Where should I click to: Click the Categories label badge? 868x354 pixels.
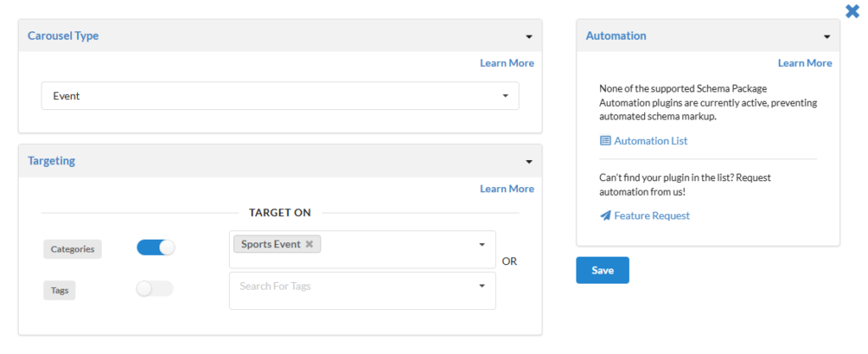(x=73, y=249)
